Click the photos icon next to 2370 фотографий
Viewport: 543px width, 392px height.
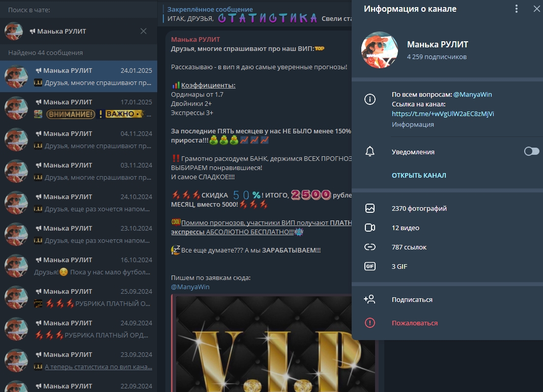370,208
